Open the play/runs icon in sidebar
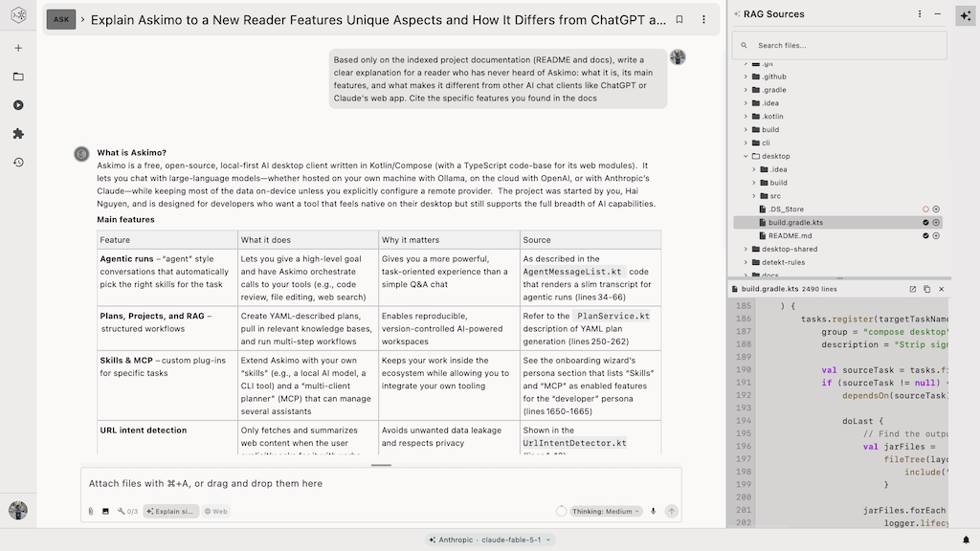This screenshot has height=551, width=980. click(18, 105)
